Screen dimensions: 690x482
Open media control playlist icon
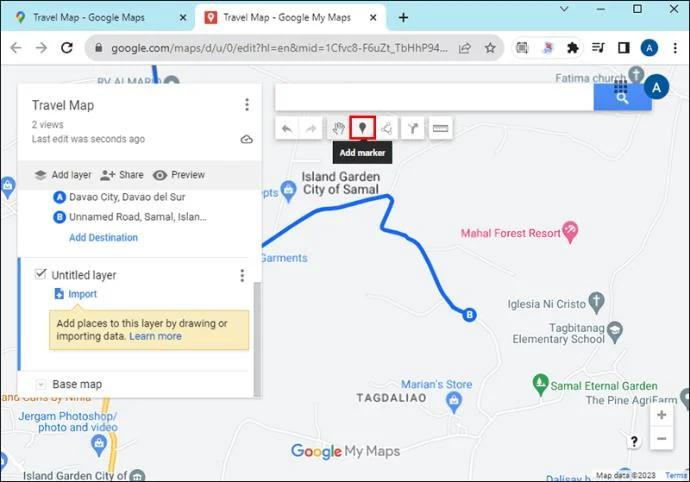click(x=598, y=48)
